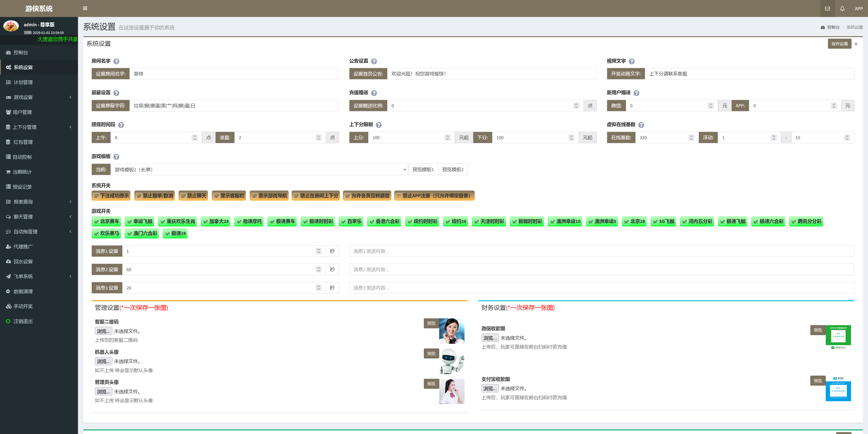Click the admin avatar image in sidebar
Image resolution: width=868 pixels, height=434 pixels.
point(11,26)
